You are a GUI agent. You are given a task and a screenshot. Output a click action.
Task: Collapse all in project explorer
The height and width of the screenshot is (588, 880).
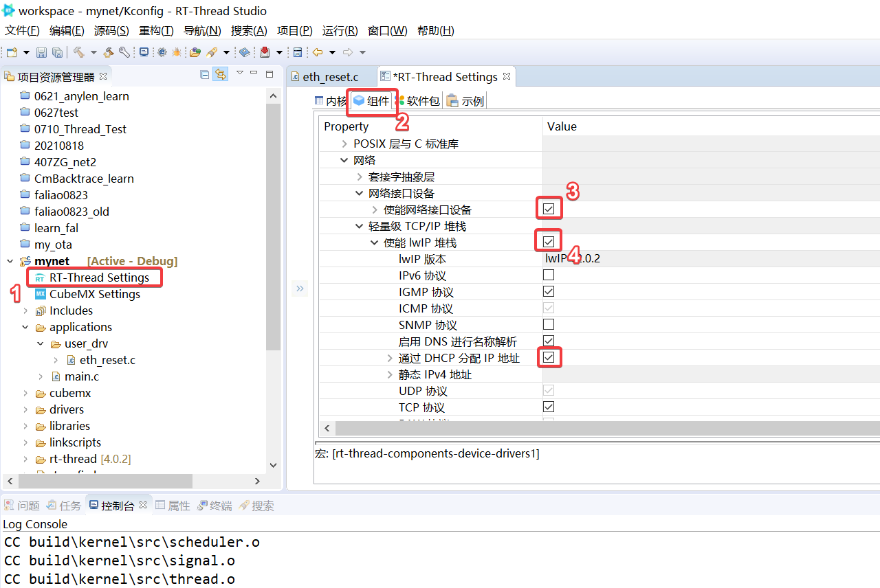[x=204, y=74]
